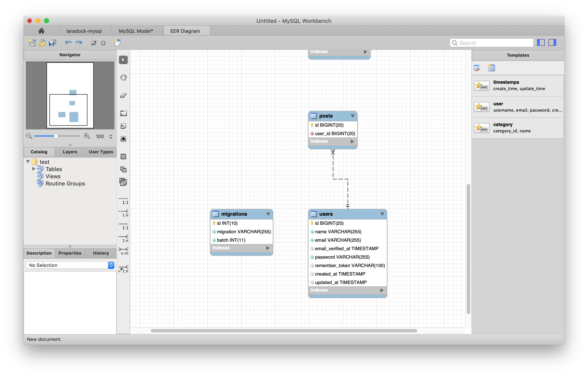
Task: Open the Properties tab
Action: (70, 253)
